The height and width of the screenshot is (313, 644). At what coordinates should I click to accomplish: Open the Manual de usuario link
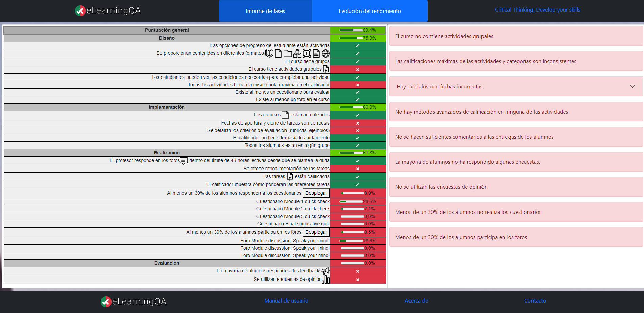286,301
